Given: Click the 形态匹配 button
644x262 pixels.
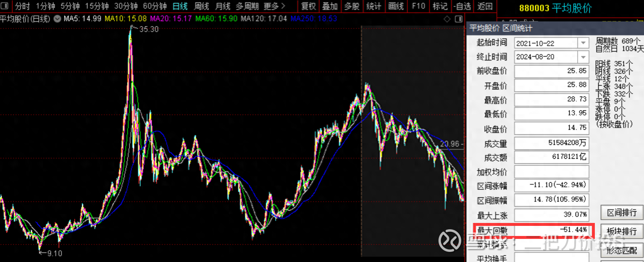Looking at the screenshot, I should (622, 251).
